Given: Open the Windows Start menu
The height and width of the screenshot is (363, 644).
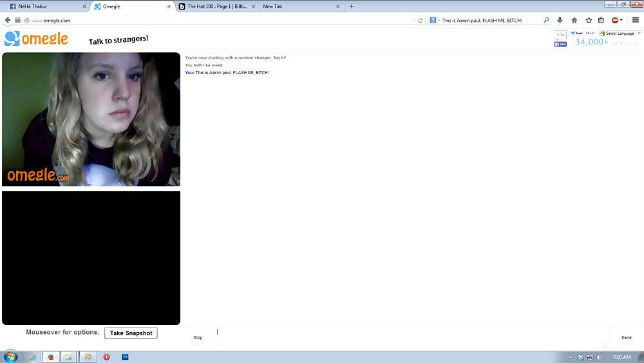Looking at the screenshot, I should click(11, 357).
